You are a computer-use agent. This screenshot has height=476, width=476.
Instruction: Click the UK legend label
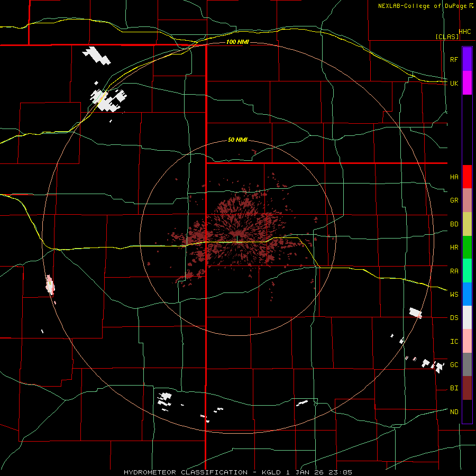[x=454, y=83]
